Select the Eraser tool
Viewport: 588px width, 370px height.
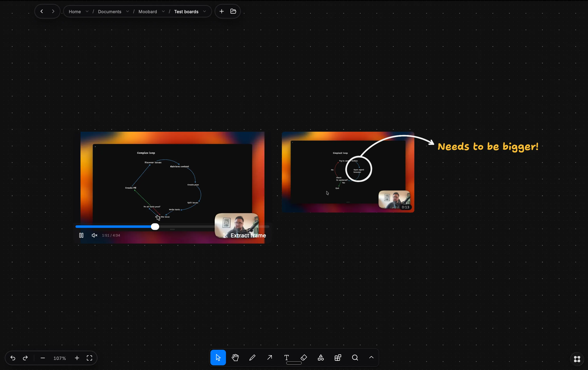(304, 358)
